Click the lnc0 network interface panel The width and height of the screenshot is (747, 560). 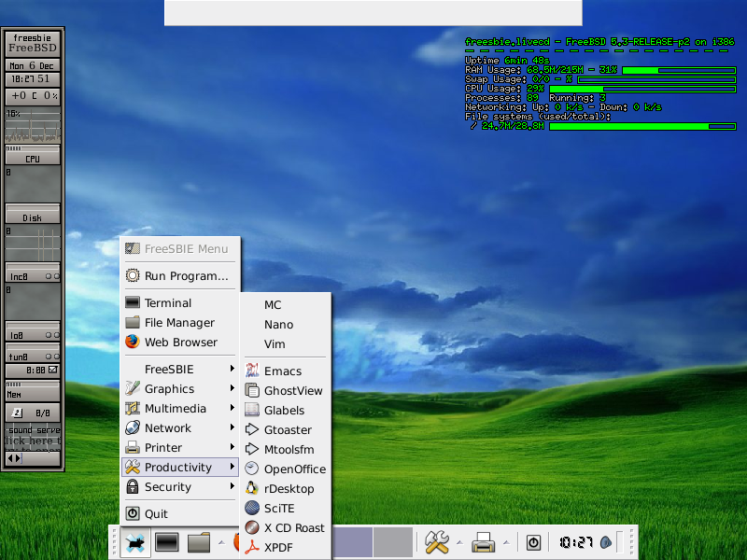coord(33,273)
